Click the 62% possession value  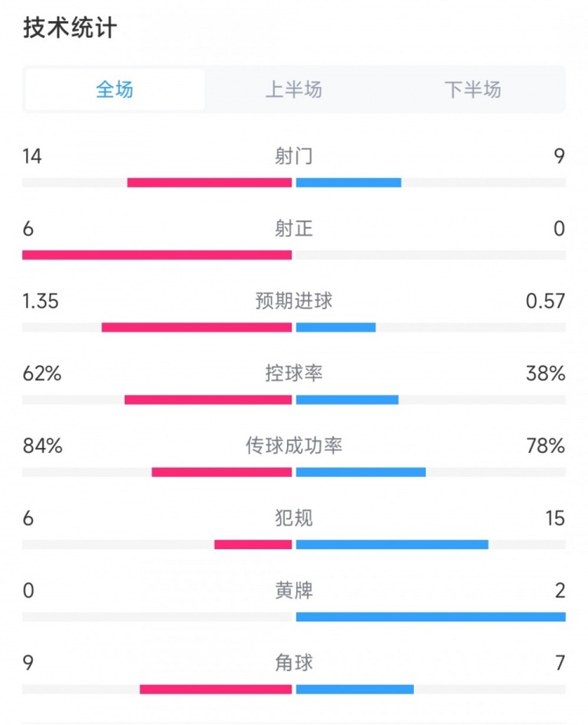click(42, 373)
